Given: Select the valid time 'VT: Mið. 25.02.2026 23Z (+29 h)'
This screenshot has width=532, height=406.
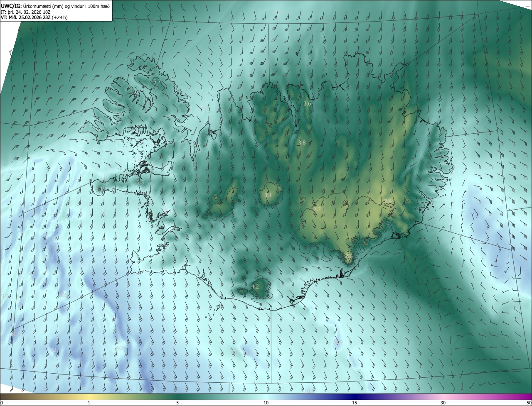Looking at the screenshot, I should [x=34, y=17].
